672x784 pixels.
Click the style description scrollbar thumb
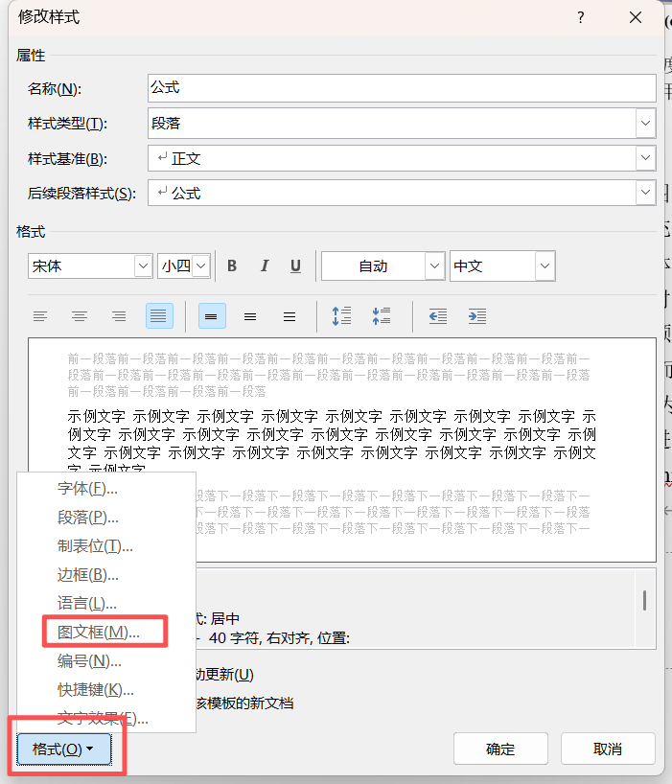tap(644, 600)
